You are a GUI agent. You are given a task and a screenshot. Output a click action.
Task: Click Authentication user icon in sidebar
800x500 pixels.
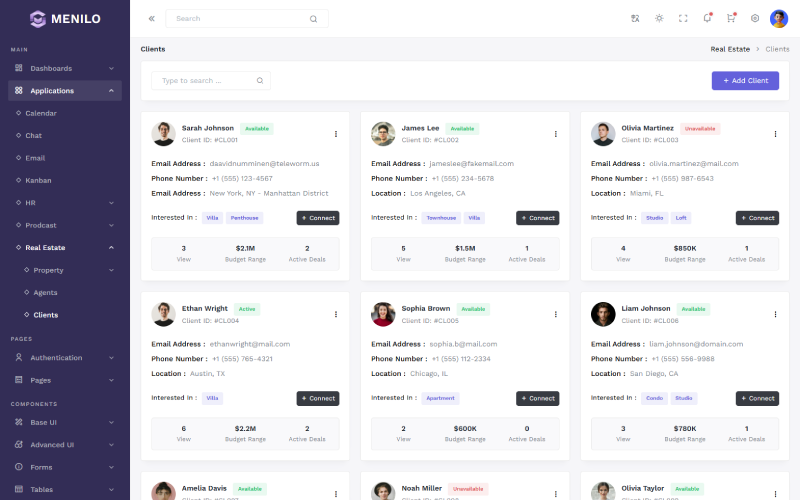(19, 357)
